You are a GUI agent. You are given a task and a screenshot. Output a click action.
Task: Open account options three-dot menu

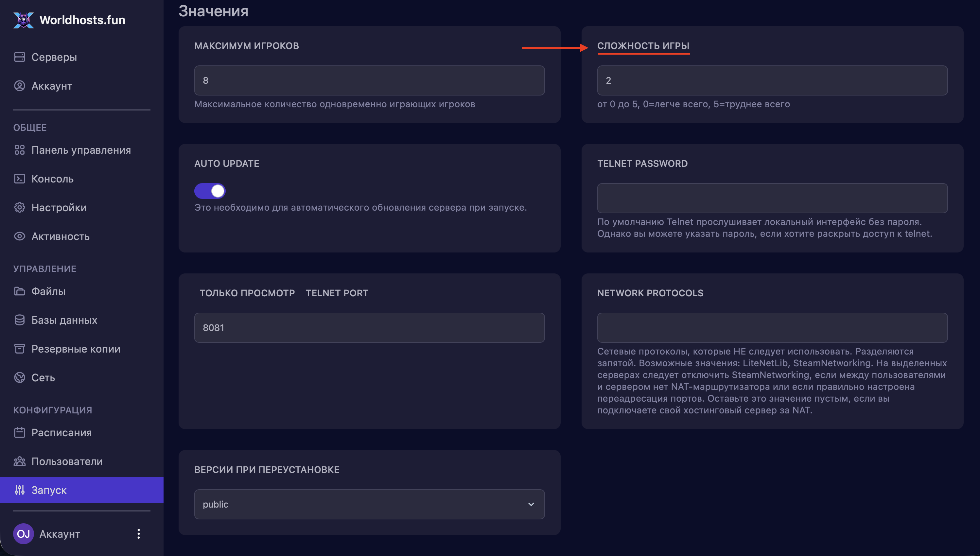[x=139, y=534]
